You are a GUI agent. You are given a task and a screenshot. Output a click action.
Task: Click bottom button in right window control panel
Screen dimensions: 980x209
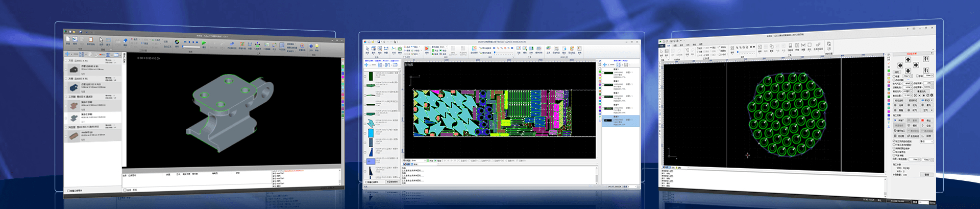(927, 174)
